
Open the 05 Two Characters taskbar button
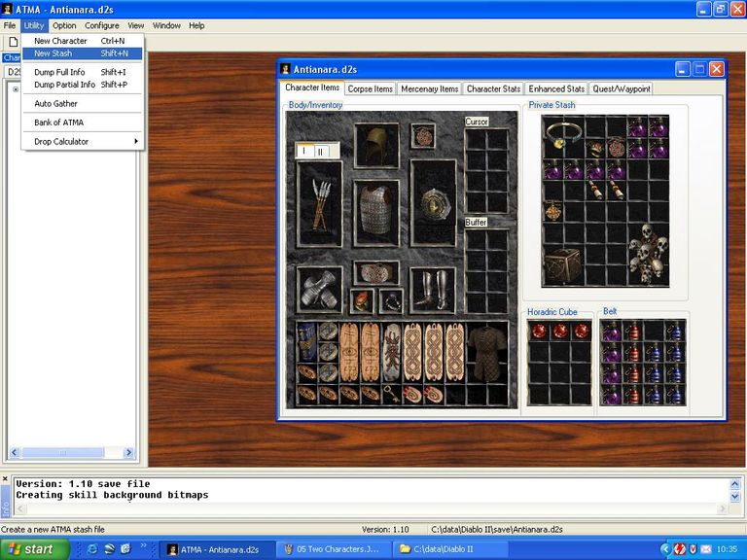(334, 549)
